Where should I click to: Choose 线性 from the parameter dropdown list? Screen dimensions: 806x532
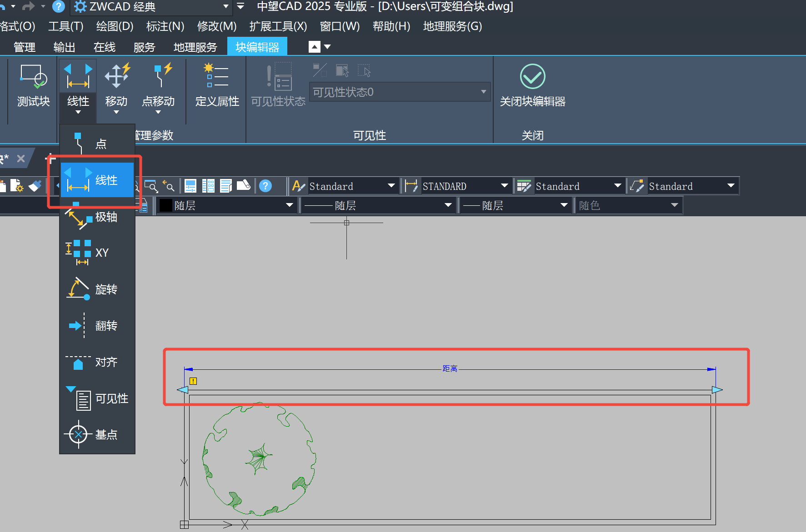[x=97, y=180]
